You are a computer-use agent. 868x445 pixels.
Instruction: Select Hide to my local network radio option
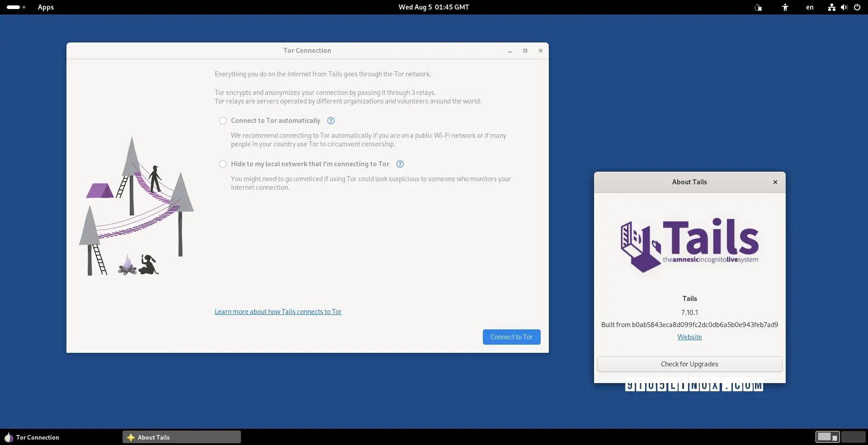(223, 164)
